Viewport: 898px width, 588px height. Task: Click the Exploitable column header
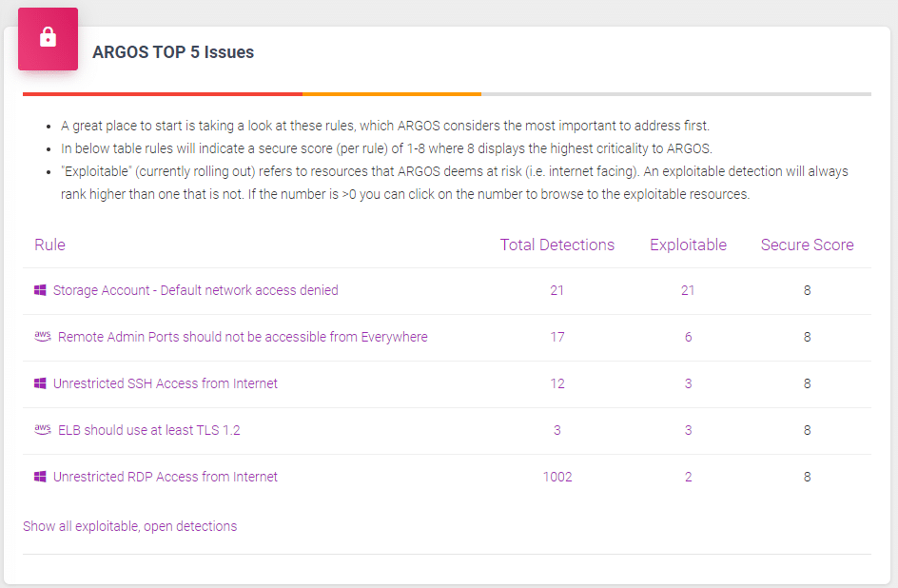tap(688, 245)
